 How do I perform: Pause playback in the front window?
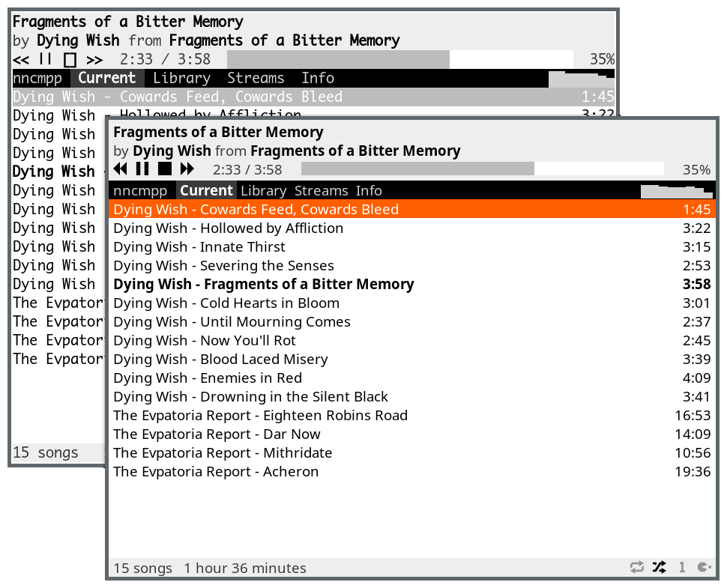[142, 169]
